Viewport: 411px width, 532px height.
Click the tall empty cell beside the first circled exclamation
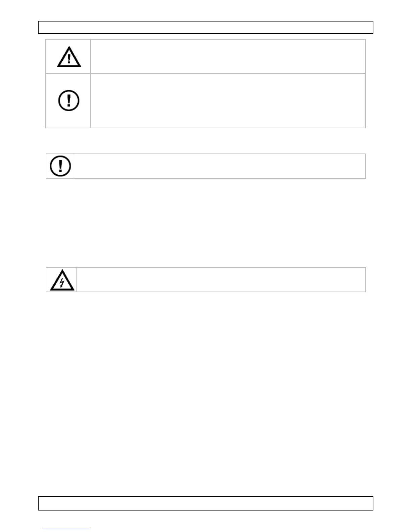[x=228, y=101]
